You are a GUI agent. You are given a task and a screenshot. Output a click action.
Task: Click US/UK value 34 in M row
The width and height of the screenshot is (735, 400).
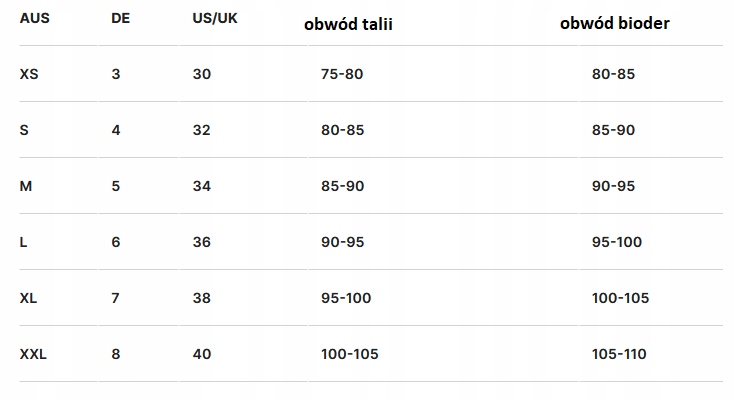pos(201,186)
